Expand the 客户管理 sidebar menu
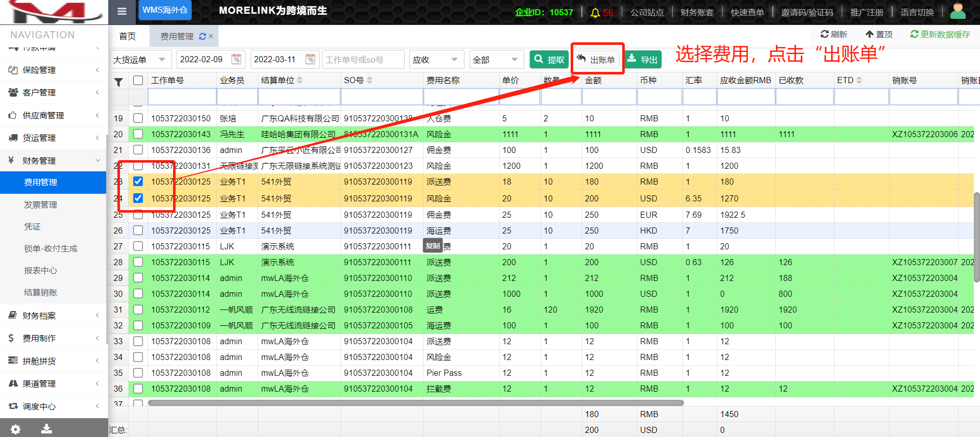This screenshot has height=437, width=980. pyautogui.click(x=54, y=92)
